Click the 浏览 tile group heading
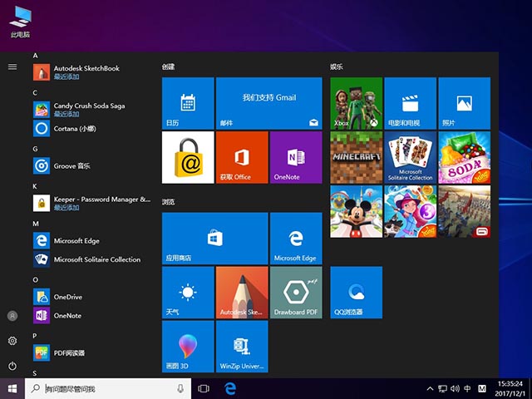This screenshot has width=532, height=399. [x=168, y=202]
